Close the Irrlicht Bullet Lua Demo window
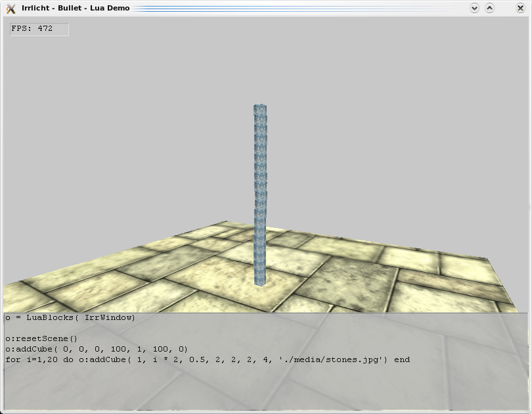The image size is (532, 414). (520, 8)
